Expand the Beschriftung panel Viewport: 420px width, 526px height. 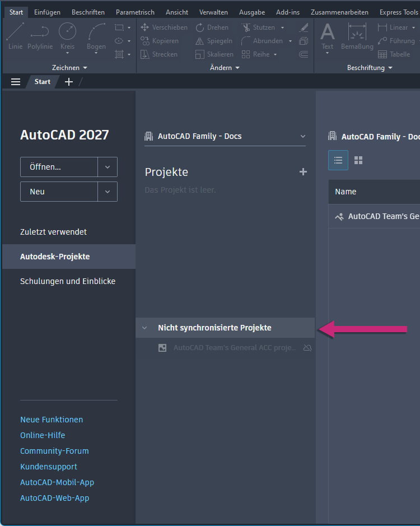click(370, 68)
